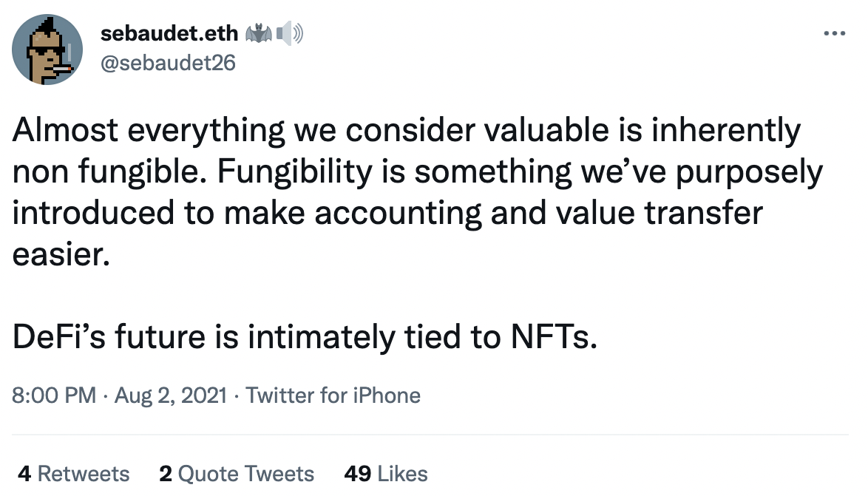Click the Twitter for iPhone source link
Screen dimensions: 868x496
click(x=333, y=395)
